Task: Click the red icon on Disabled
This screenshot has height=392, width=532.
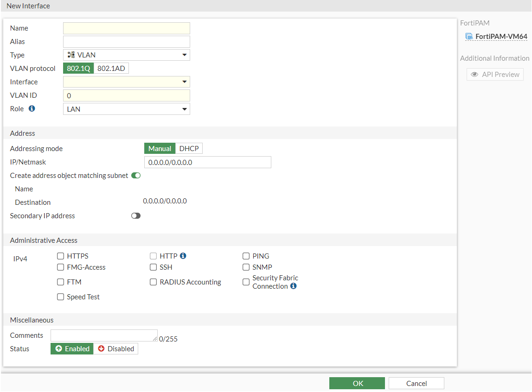Action: tap(103, 348)
